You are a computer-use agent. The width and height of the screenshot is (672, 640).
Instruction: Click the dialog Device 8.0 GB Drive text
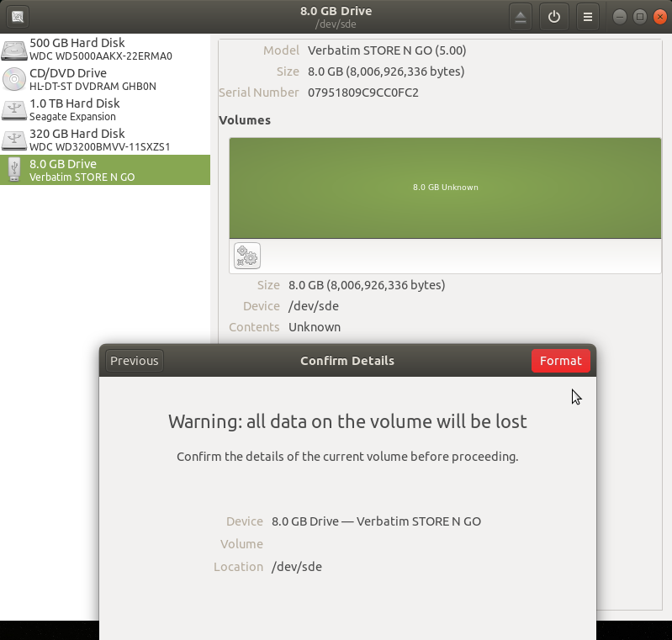(376, 521)
